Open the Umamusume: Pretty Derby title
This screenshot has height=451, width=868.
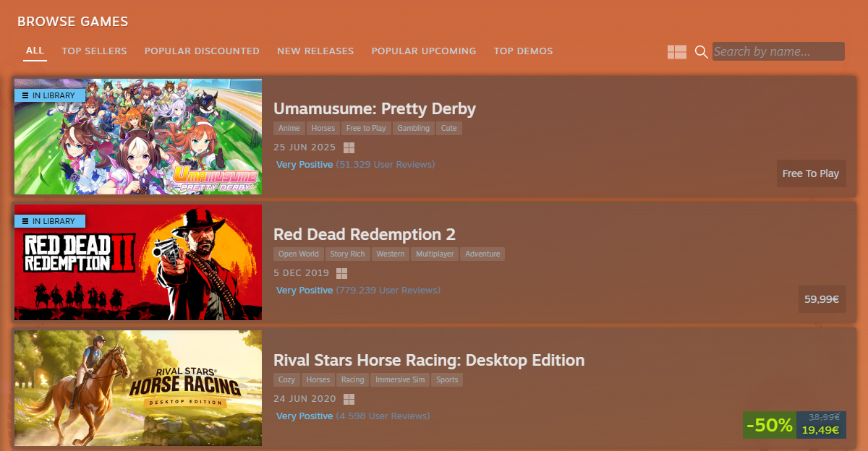click(x=375, y=109)
